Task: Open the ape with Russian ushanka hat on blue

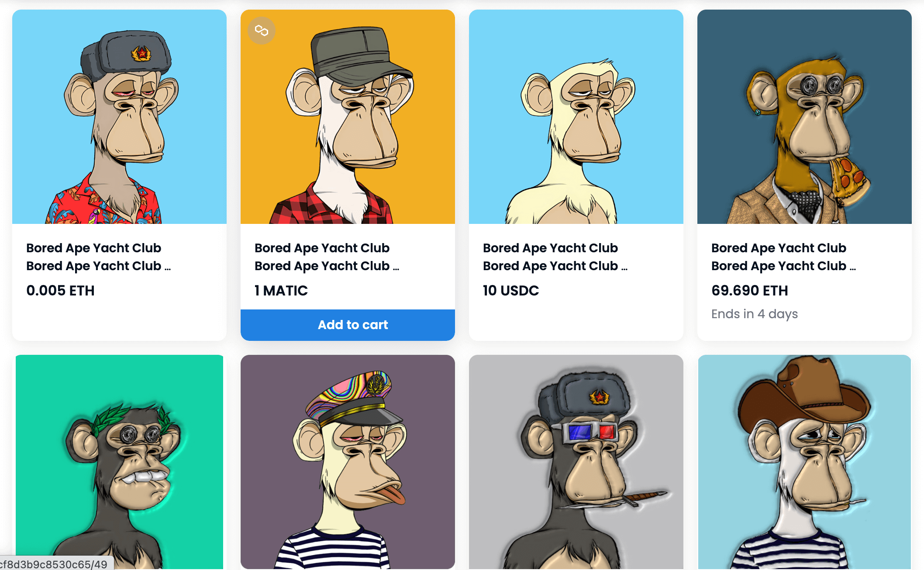Action: [119, 117]
